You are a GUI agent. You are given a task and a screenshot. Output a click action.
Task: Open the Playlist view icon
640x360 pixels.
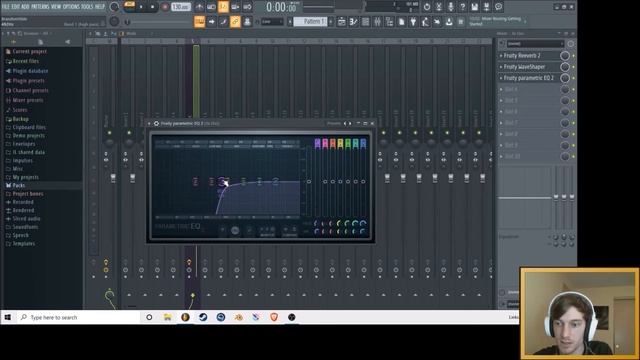coord(342,22)
